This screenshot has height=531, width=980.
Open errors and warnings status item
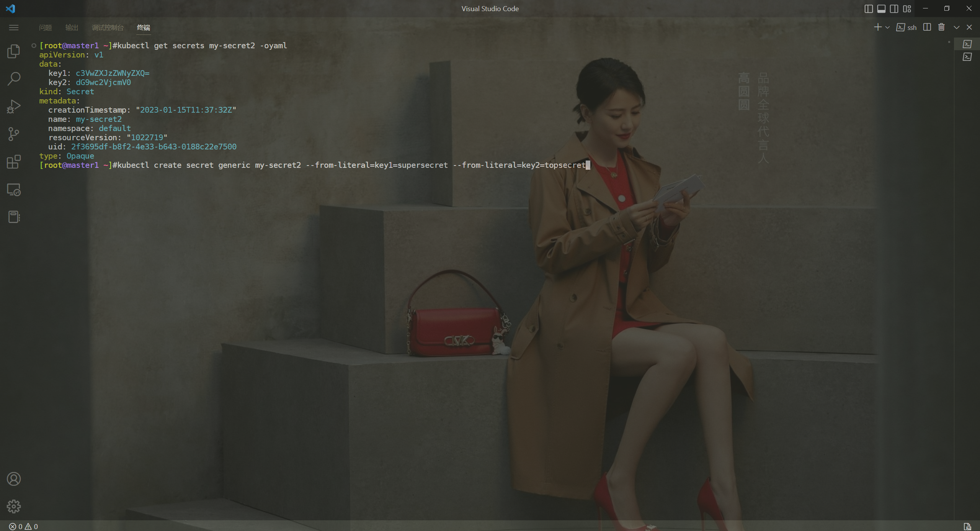(23, 526)
